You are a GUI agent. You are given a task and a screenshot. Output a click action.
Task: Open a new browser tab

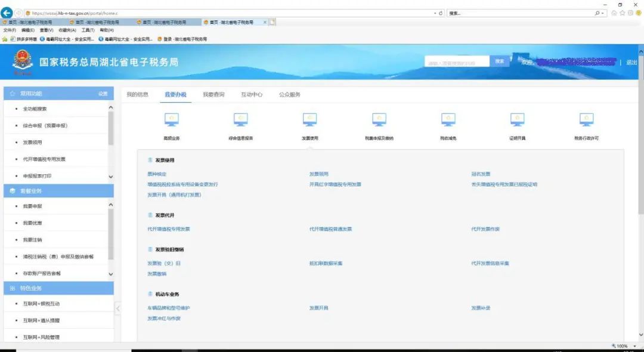(273, 22)
